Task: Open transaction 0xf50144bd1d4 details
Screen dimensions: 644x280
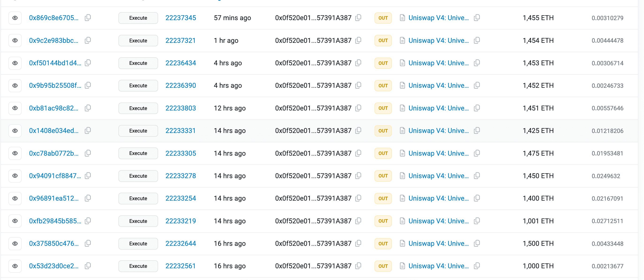Action: [55, 63]
